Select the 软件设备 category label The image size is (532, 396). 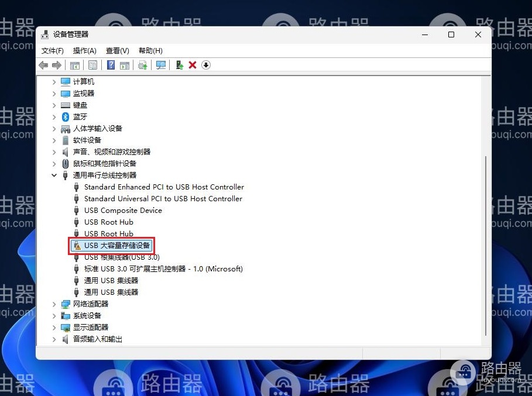click(87, 140)
